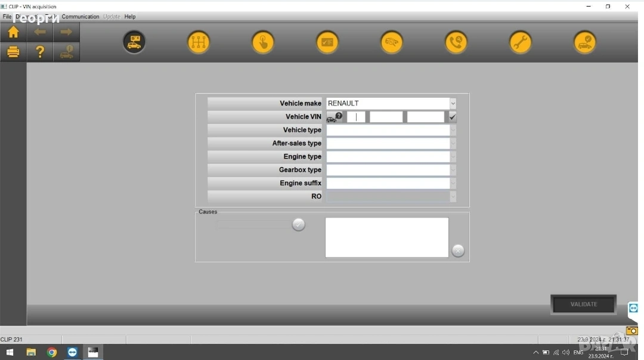Click the volume icon in system tray

tap(566, 352)
